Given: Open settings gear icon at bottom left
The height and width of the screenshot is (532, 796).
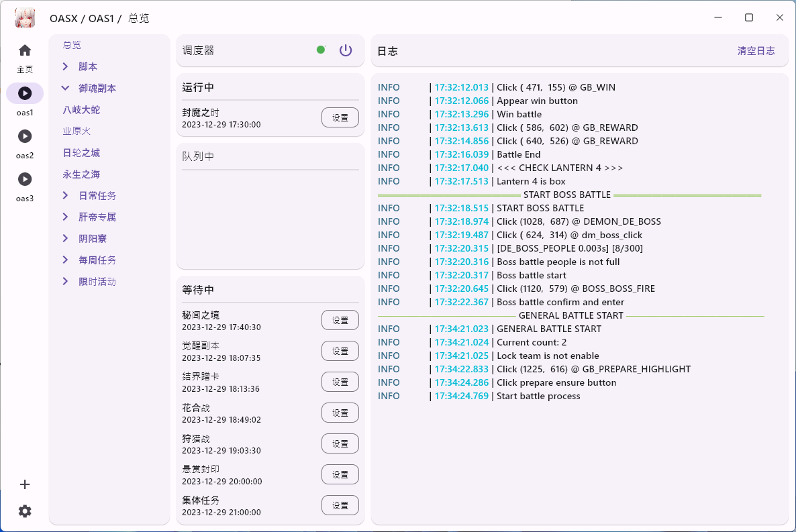Looking at the screenshot, I should pos(25,511).
